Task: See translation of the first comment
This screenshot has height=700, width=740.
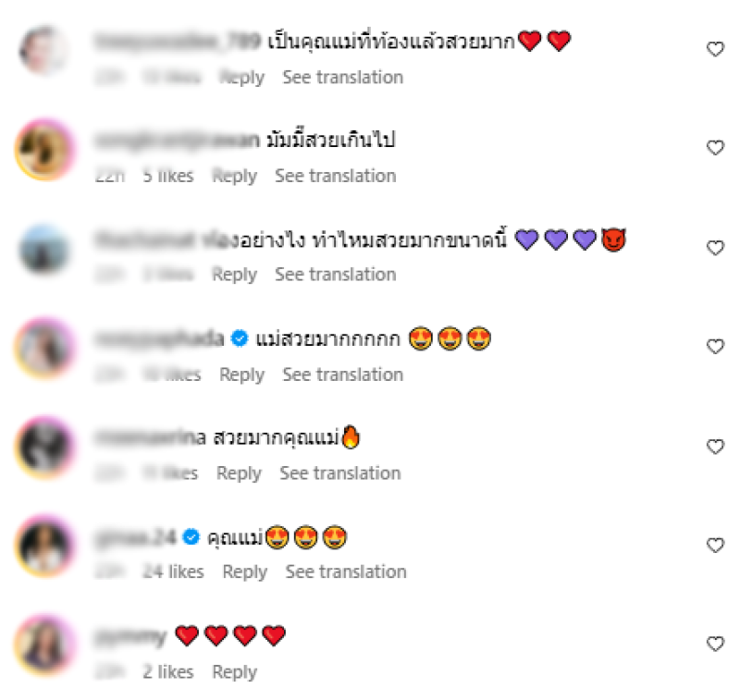Action: pyautogui.click(x=342, y=77)
